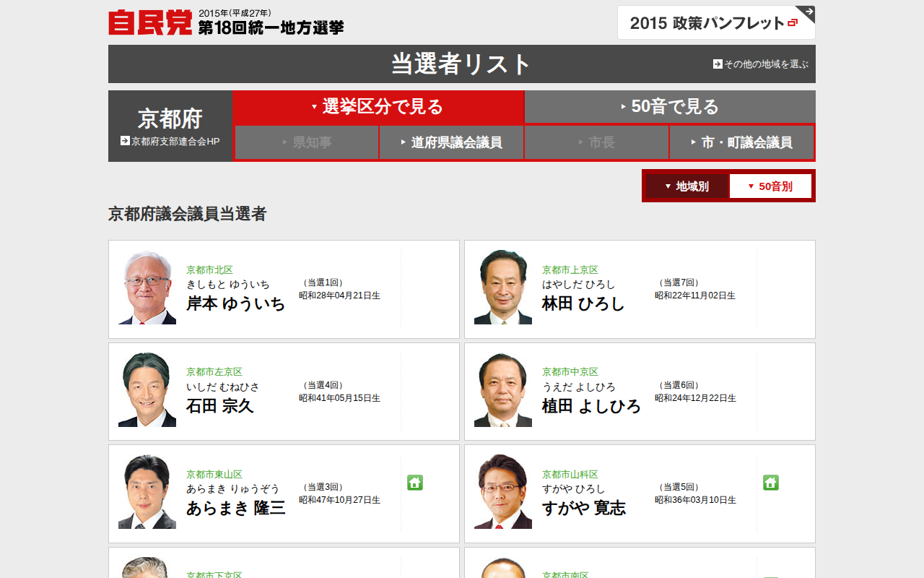Select the 道府県議会議員 tab

pos(451,142)
